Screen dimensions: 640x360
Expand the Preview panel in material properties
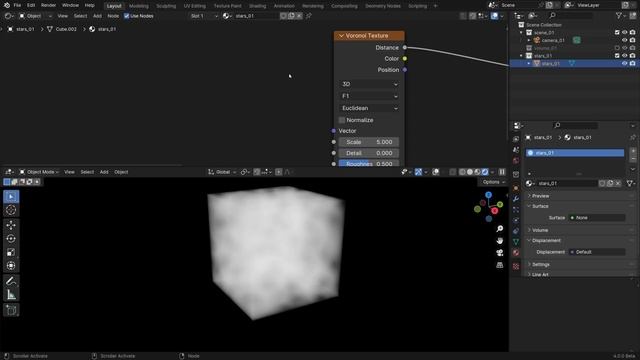tap(540, 196)
